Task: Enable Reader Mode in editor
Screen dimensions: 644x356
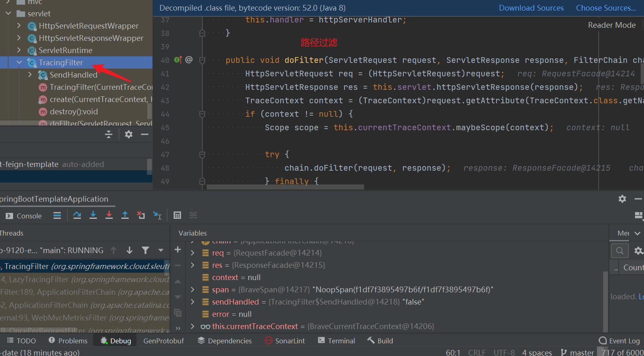Action: [x=612, y=25]
